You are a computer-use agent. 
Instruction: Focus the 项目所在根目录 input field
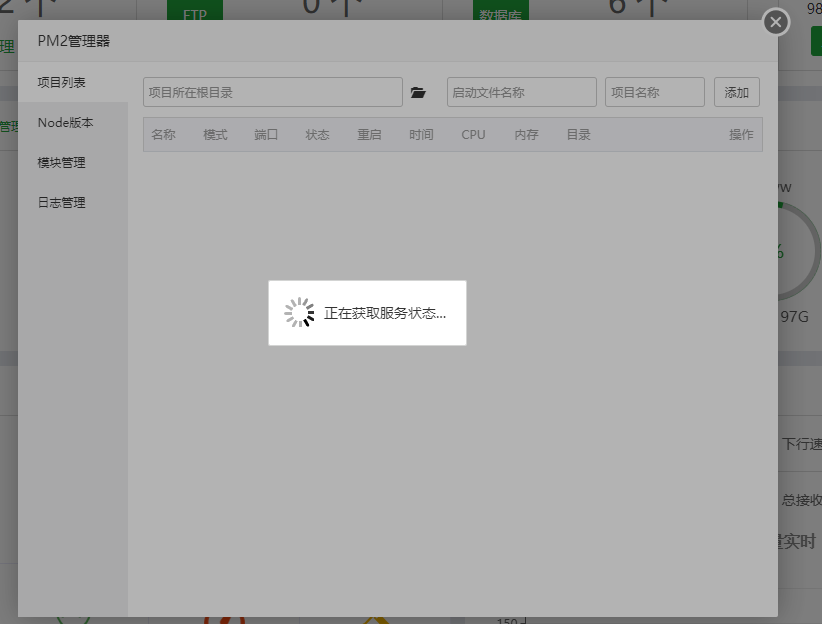click(x=273, y=92)
